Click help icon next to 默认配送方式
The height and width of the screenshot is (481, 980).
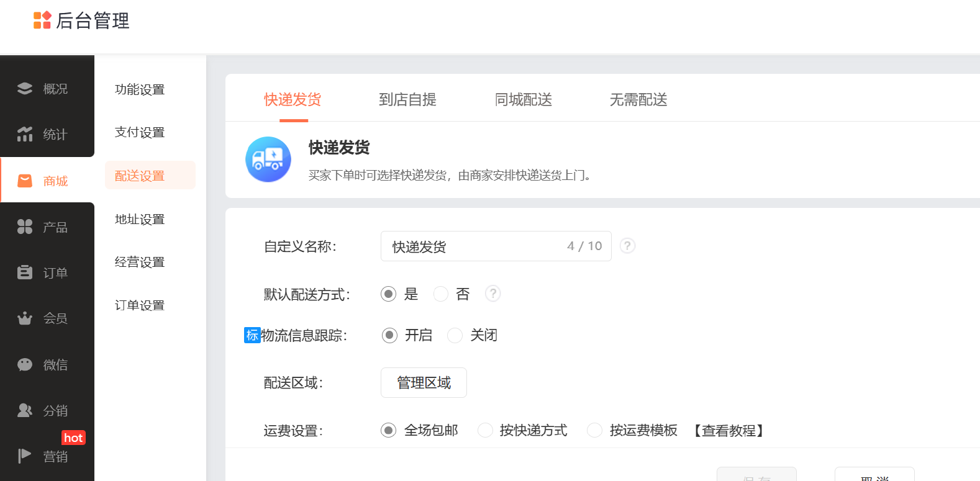pyautogui.click(x=492, y=294)
